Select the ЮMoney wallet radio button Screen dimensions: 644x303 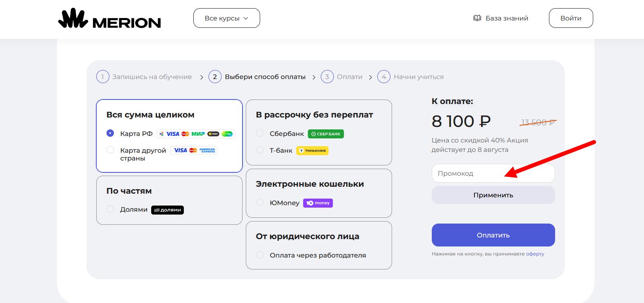pos(260,202)
